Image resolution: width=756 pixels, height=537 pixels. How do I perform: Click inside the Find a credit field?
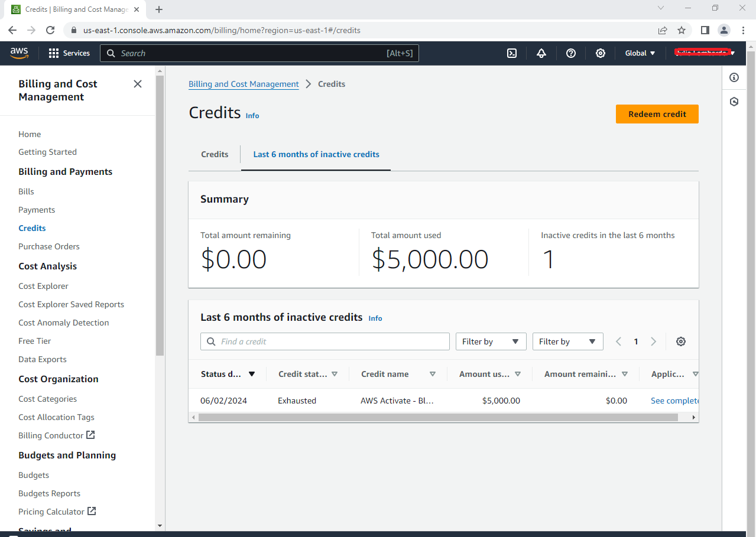click(325, 341)
